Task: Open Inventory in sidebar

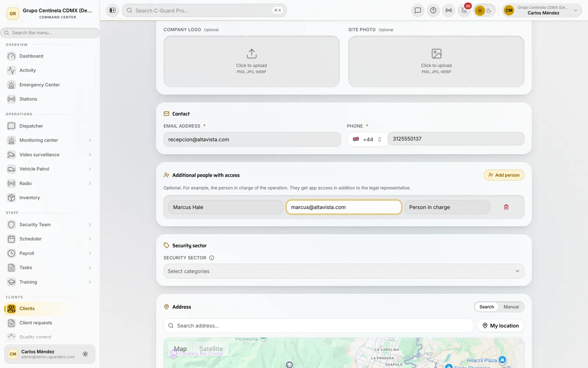Action: tap(50, 198)
